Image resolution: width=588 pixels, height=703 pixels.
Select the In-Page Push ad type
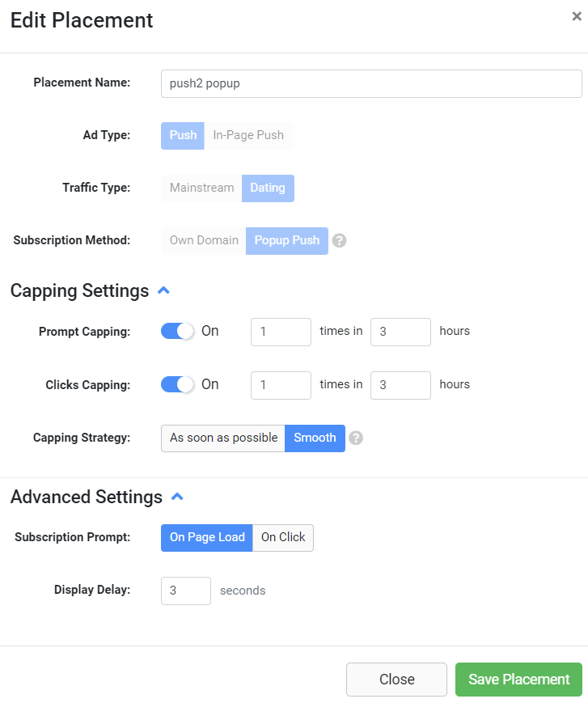click(248, 135)
